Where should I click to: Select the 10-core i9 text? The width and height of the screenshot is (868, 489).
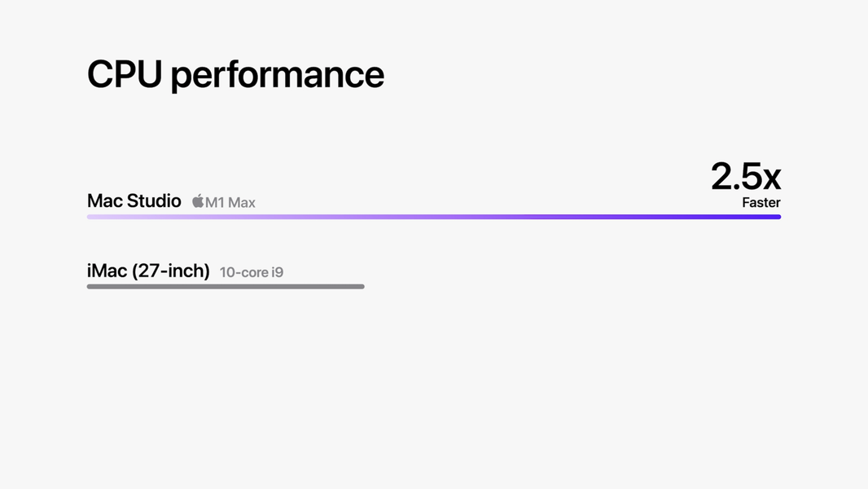(252, 272)
